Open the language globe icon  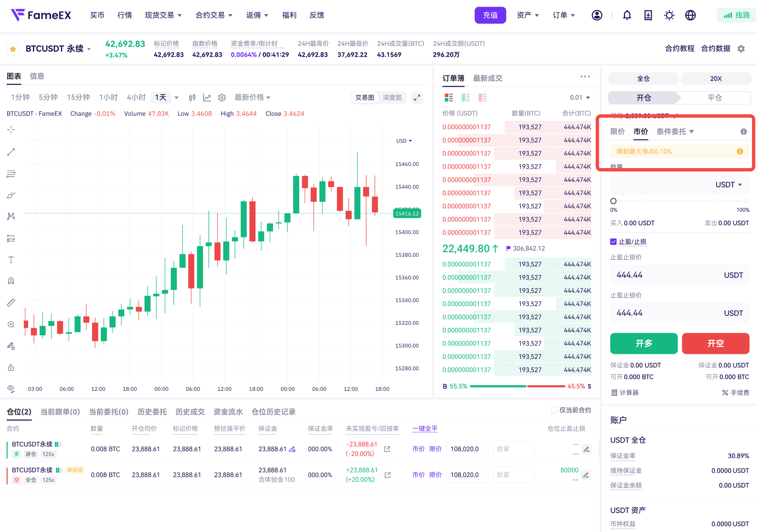(x=690, y=16)
